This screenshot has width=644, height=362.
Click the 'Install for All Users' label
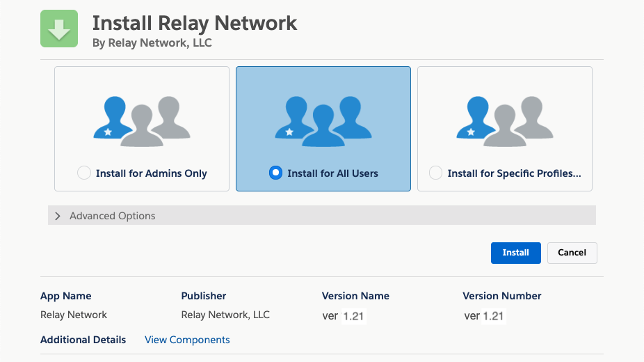pyautogui.click(x=332, y=173)
